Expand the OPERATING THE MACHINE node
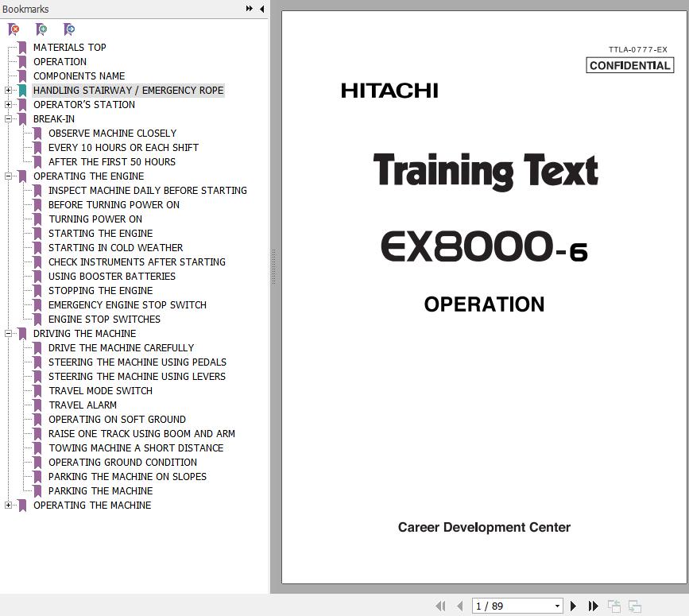689x616 pixels. point(8,506)
